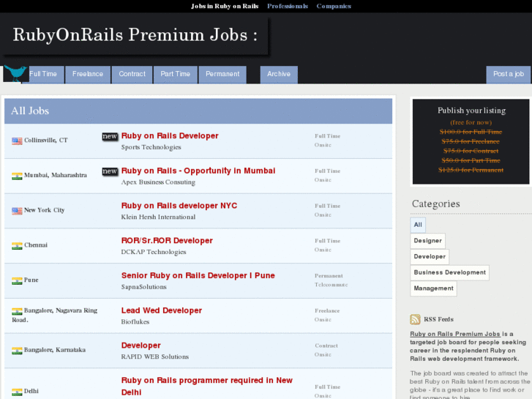Go to Professionals in the top bar

(x=288, y=6)
